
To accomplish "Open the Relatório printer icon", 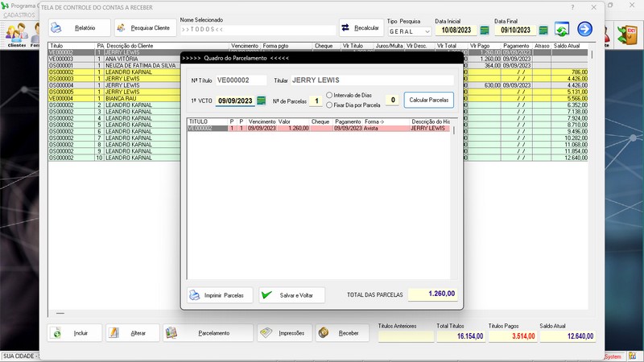I will pyautogui.click(x=56, y=28).
